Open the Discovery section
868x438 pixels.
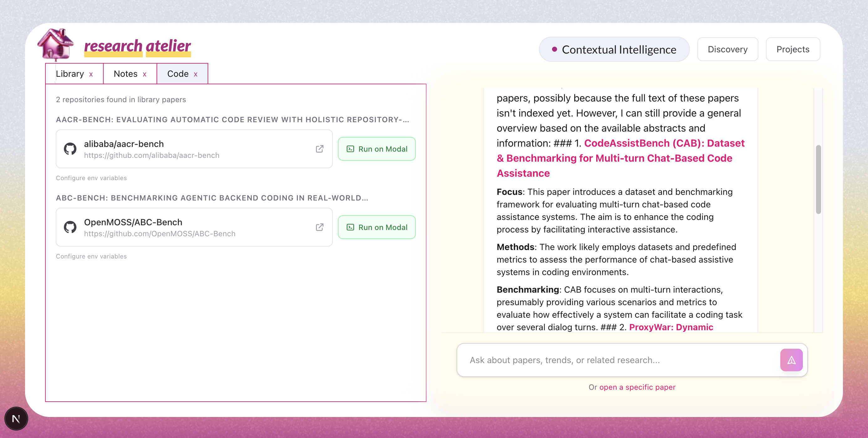click(x=727, y=50)
